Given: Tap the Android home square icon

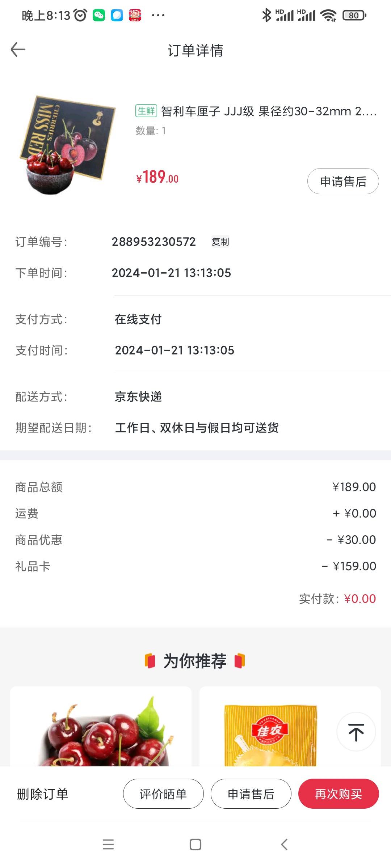Looking at the screenshot, I should pyautogui.click(x=195, y=844).
